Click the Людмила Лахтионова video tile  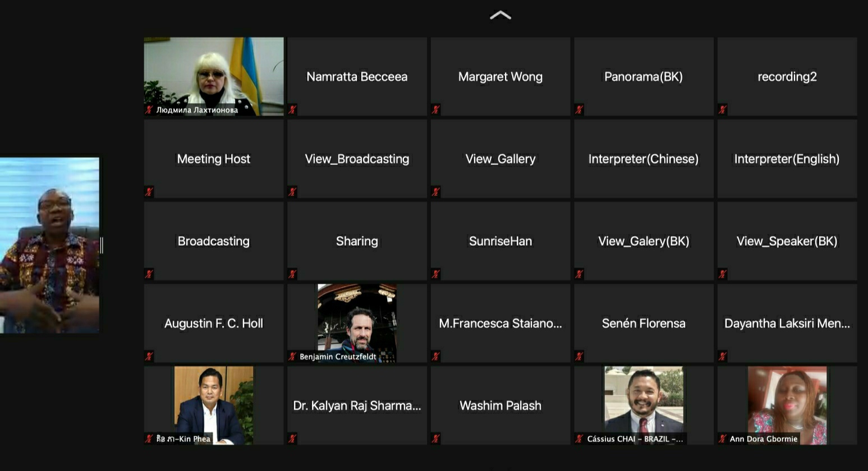coord(214,76)
